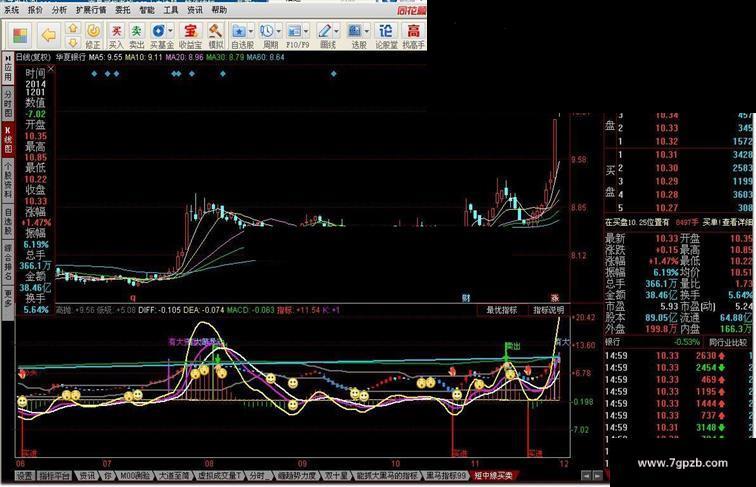Expand the 周期 dropdown arrow

point(278,31)
